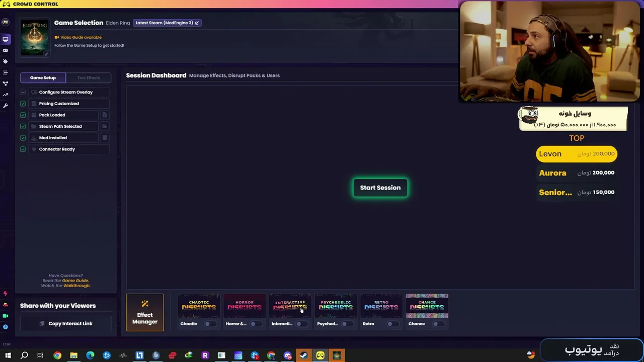644x362 pixels.
Task: Enable the Psychedelic disrupt pack toggle
Action: tap(347, 324)
